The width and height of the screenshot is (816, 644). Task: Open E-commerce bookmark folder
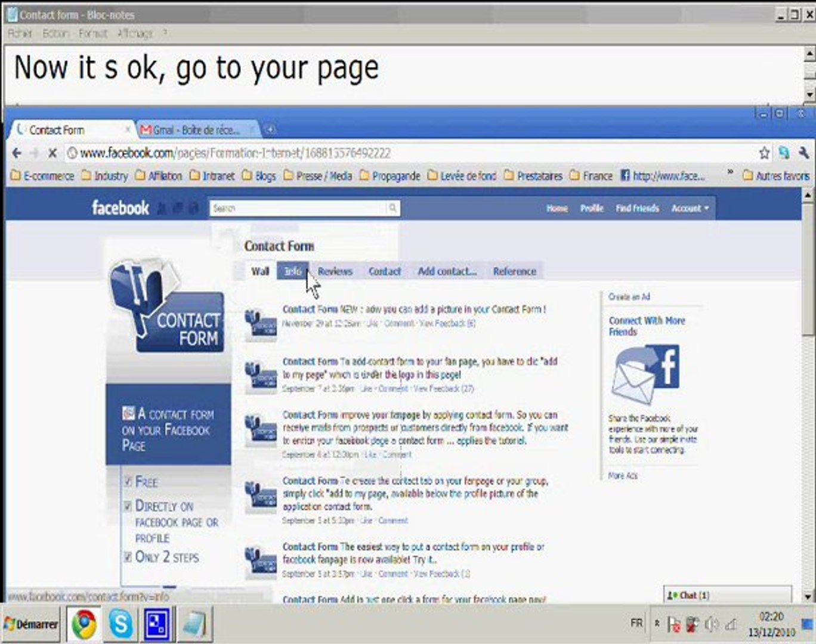pyautogui.click(x=43, y=175)
